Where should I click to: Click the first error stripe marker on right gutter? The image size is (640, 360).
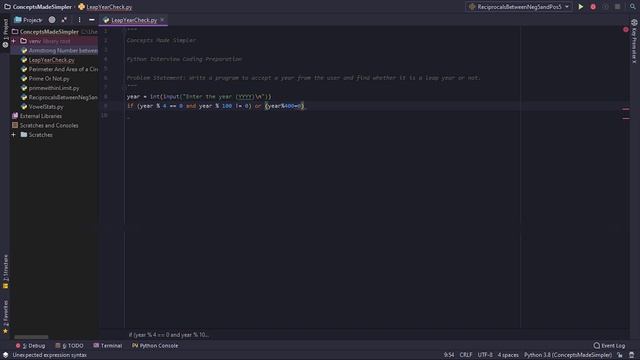coord(625,109)
